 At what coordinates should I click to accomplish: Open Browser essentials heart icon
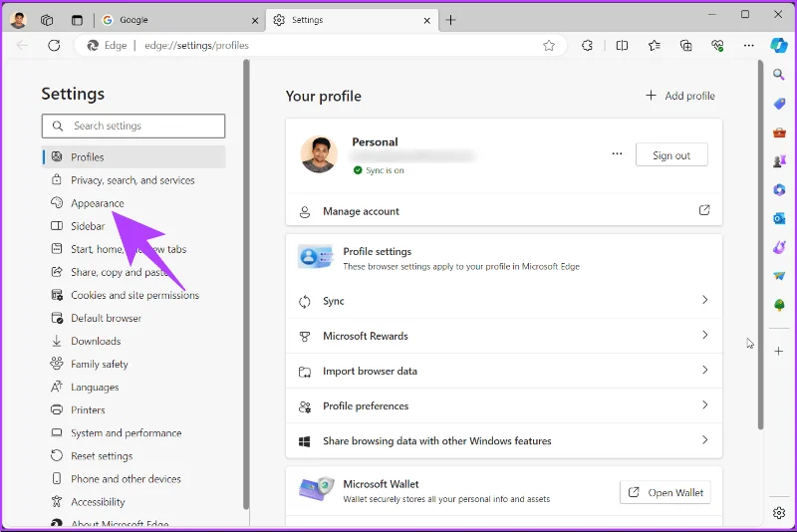point(717,46)
